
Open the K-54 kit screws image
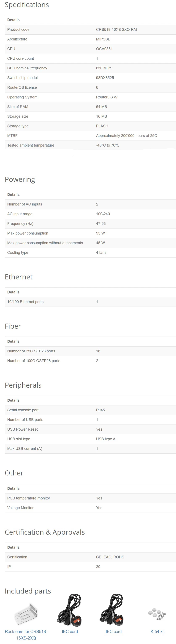click(157, 614)
